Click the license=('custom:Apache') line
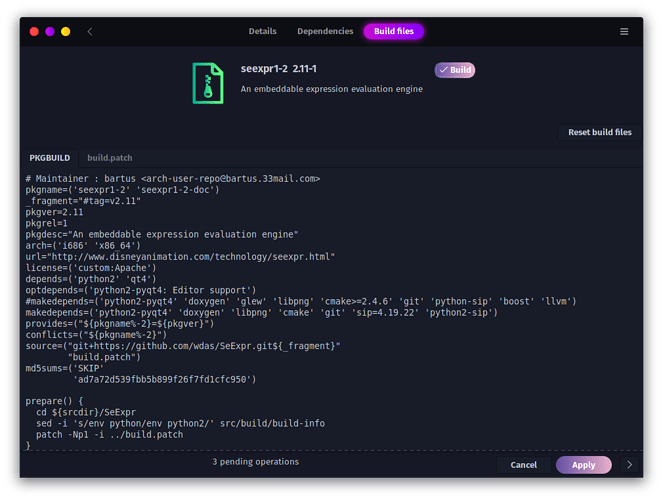This screenshot has width=662, height=500. point(91,268)
